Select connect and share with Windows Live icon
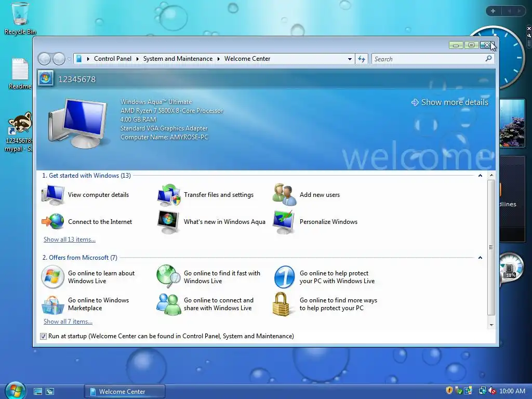The height and width of the screenshot is (399, 532). point(169,304)
